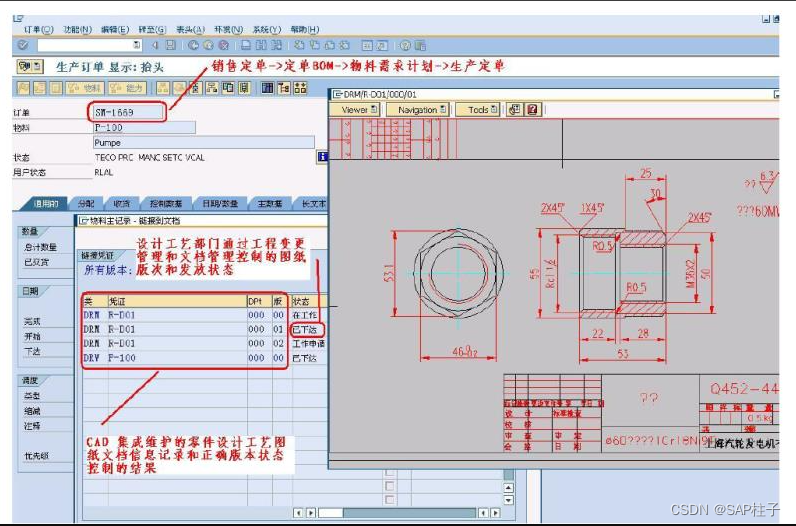Select the DRV P-100 document row
Screen dimensions: 796x526
tap(204, 358)
